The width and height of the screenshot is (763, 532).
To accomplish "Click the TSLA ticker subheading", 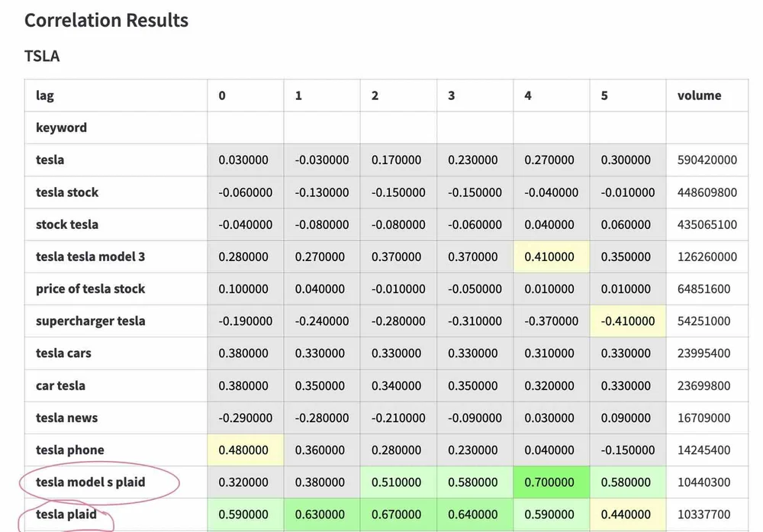I will point(42,56).
